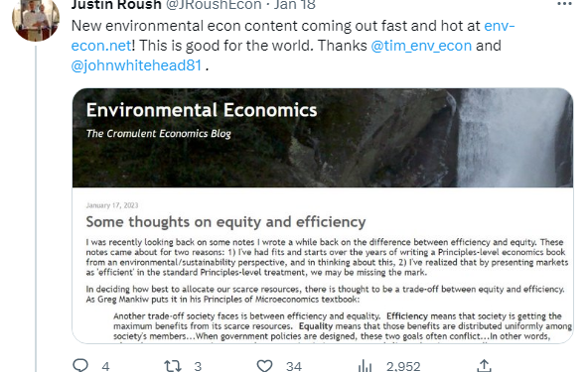The width and height of the screenshot is (588, 372).
Task: Open the env-econ.net link
Action: coord(292,36)
